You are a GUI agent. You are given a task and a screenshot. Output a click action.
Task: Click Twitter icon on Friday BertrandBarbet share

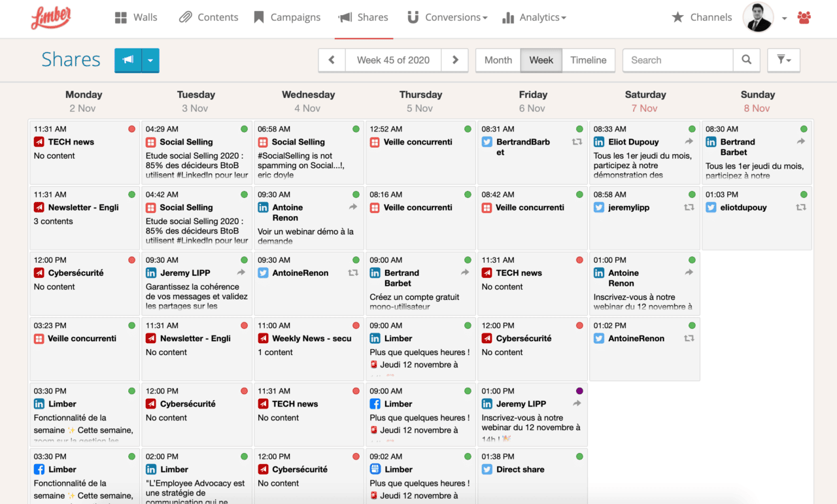487,142
